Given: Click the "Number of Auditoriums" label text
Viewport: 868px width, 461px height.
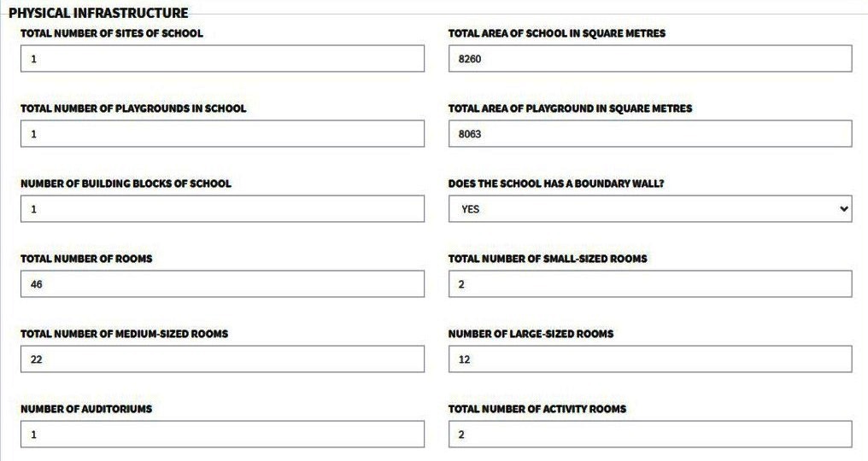Looking at the screenshot, I should (x=86, y=409).
